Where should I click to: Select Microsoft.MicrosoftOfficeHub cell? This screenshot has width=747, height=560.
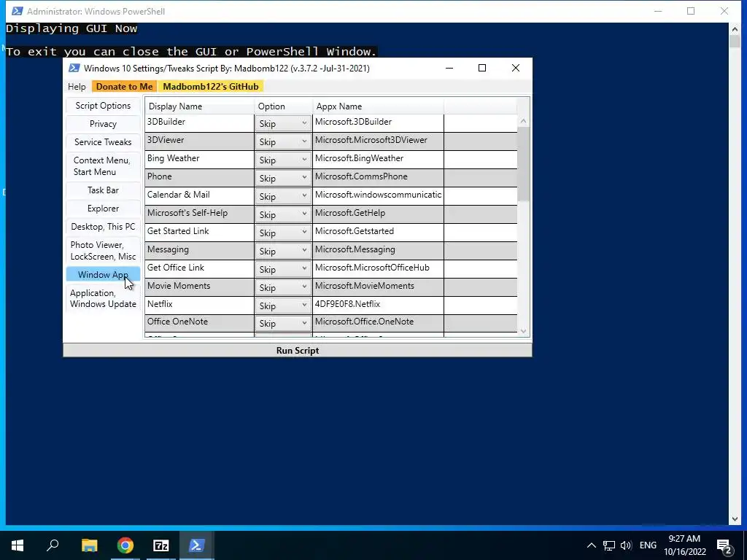(x=378, y=268)
